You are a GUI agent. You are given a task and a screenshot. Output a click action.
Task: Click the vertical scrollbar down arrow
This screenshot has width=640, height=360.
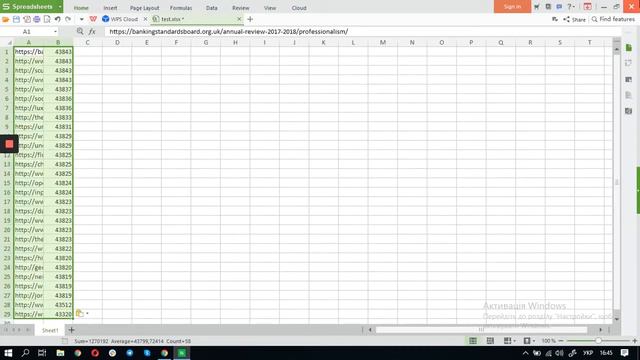point(617,319)
